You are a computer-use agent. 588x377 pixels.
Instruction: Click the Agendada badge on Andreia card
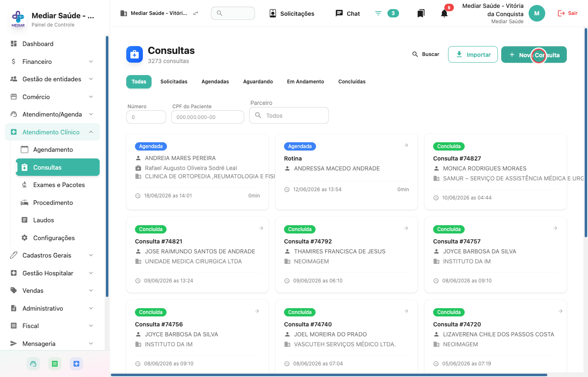(151, 146)
